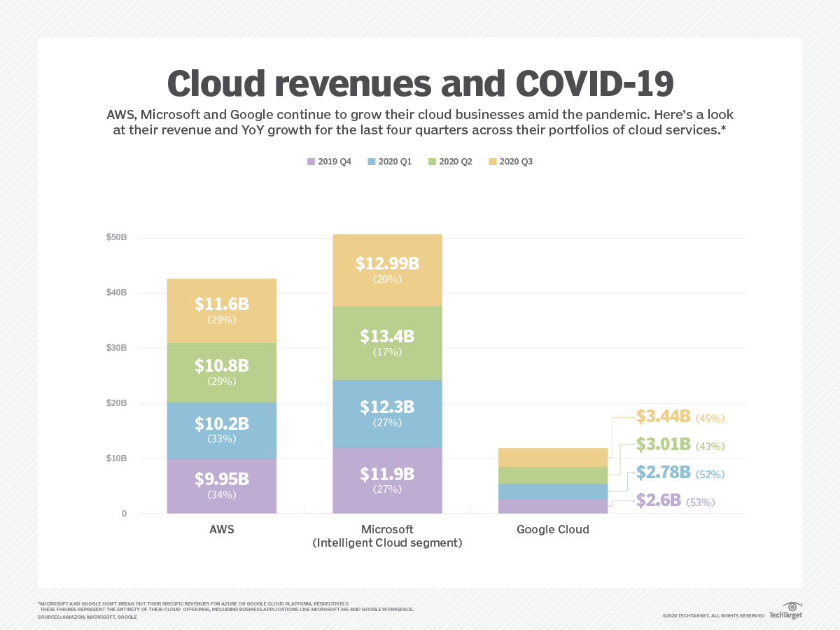The width and height of the screenshot is (840, 630).
Task: Click the purple $9.95B AWS segment
Action: [x=221, y=484]
